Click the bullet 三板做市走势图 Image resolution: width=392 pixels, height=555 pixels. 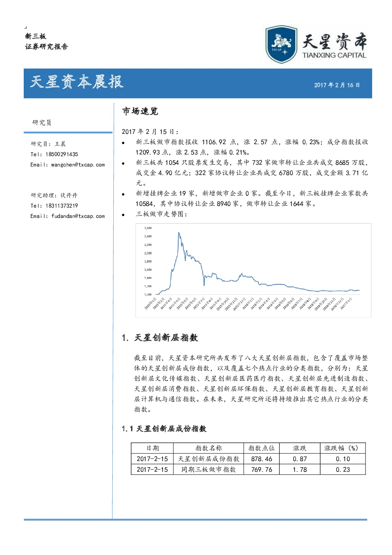pos(161,214)
